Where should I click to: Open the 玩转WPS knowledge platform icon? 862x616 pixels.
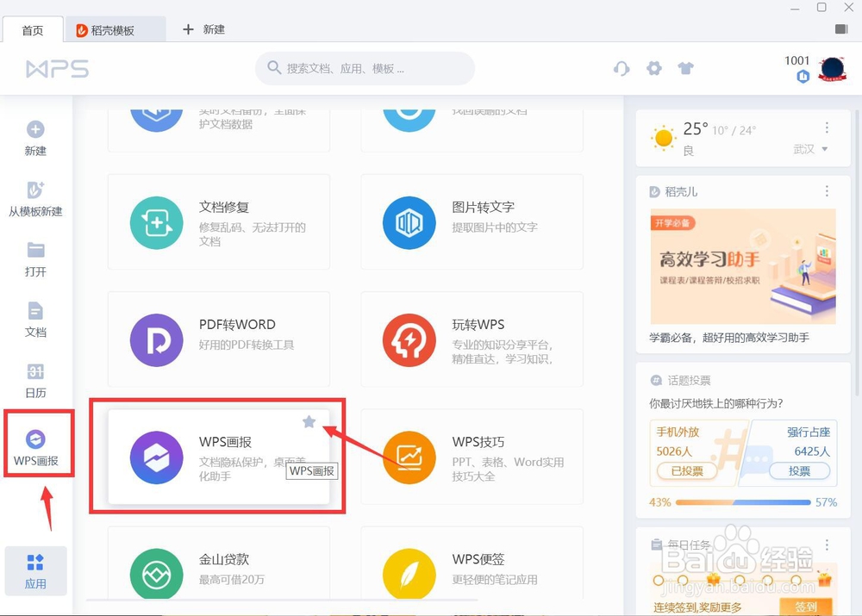pyautogui.click(x=409, y=339)
